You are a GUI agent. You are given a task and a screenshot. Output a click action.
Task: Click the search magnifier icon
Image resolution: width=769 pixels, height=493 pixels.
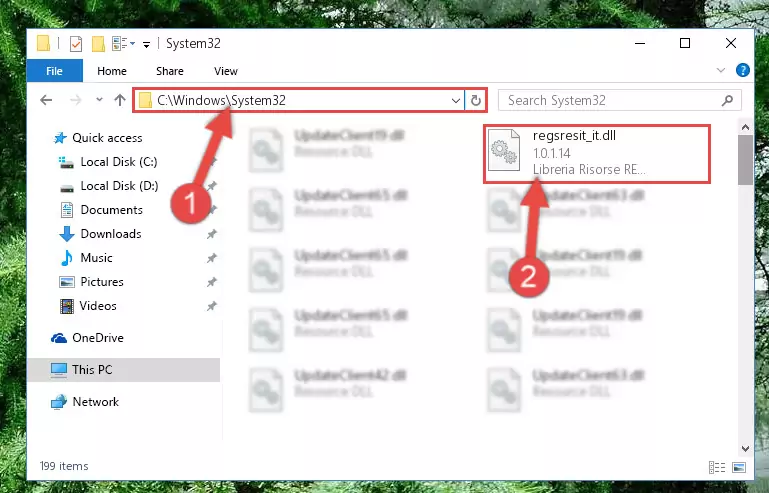pos(727,101)
